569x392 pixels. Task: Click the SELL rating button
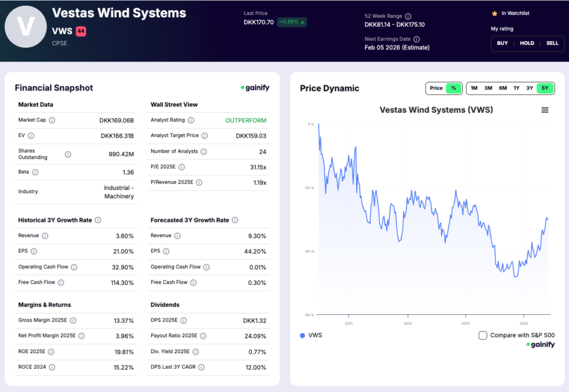552,43
